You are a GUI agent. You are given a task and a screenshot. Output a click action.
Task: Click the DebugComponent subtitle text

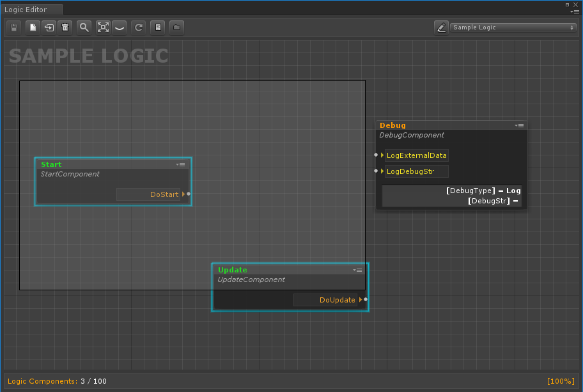tap(412, 135)
